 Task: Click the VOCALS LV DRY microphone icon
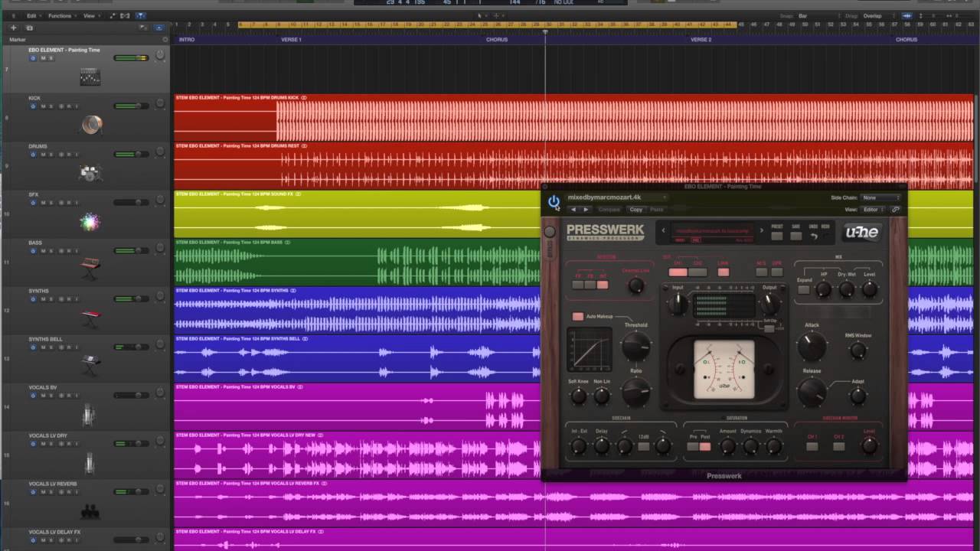click(90, 462)
